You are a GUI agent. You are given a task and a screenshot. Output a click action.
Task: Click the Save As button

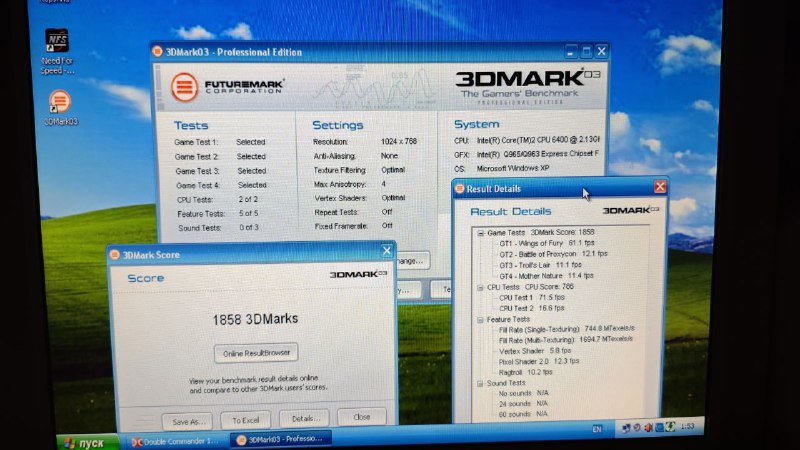coord(187,422)
